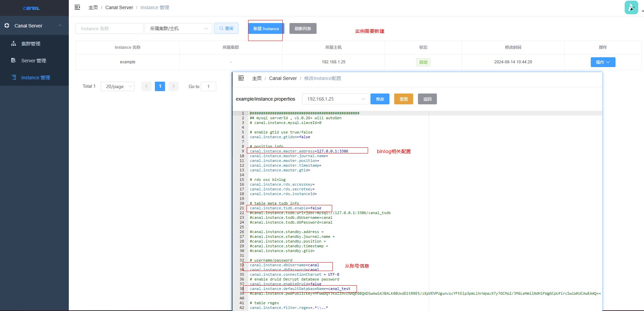
Task: Click Canal Server breadcrumb in the 修改Instance配置 panel
Action: pos(283,78)
